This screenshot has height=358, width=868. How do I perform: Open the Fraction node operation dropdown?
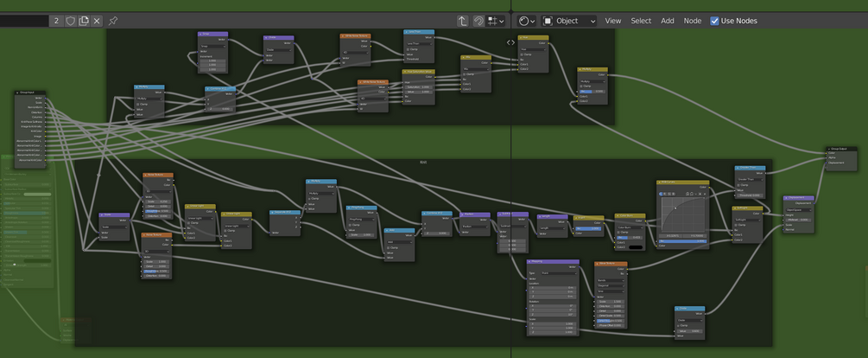click(475, 227)
